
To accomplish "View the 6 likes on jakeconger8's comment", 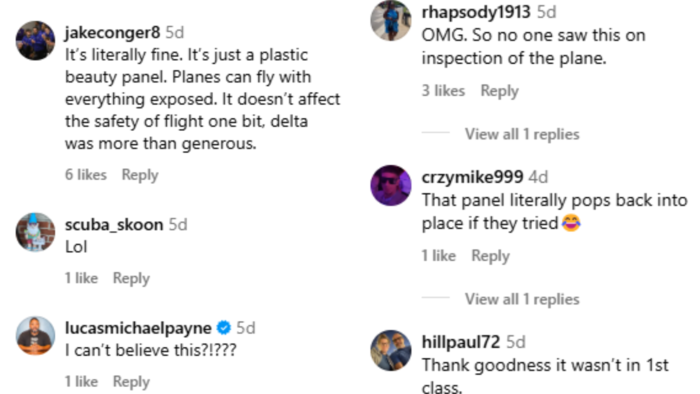I will (x=86, y=174).
